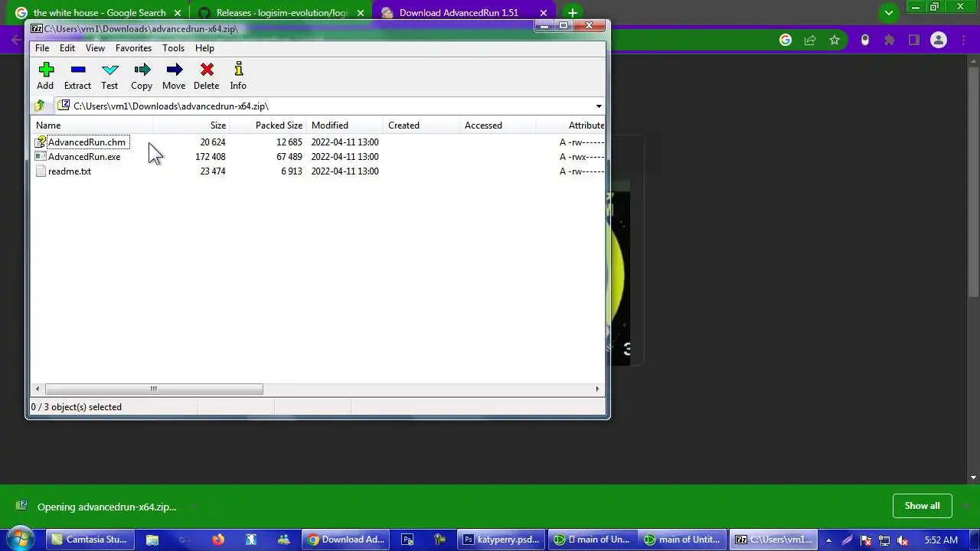This screenshot has width=980, height=551.
Task: Select readme.txt file
Action: pyautogui.click(x=70, y=171)
